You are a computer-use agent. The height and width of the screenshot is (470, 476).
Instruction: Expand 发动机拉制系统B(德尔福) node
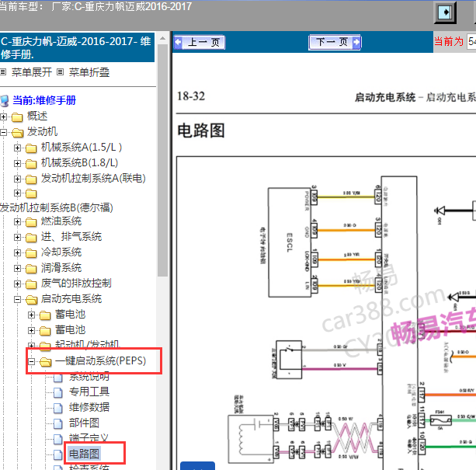click(x=17, y=193)
